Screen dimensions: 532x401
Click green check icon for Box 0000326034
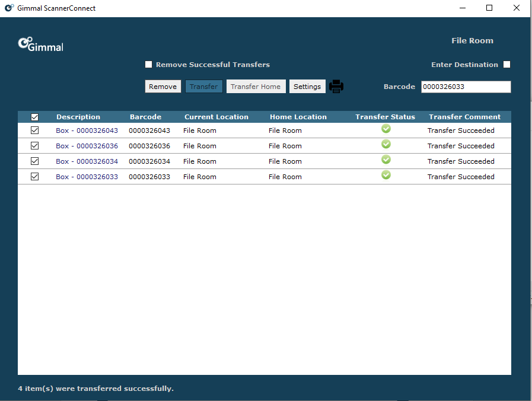point(386,160)
